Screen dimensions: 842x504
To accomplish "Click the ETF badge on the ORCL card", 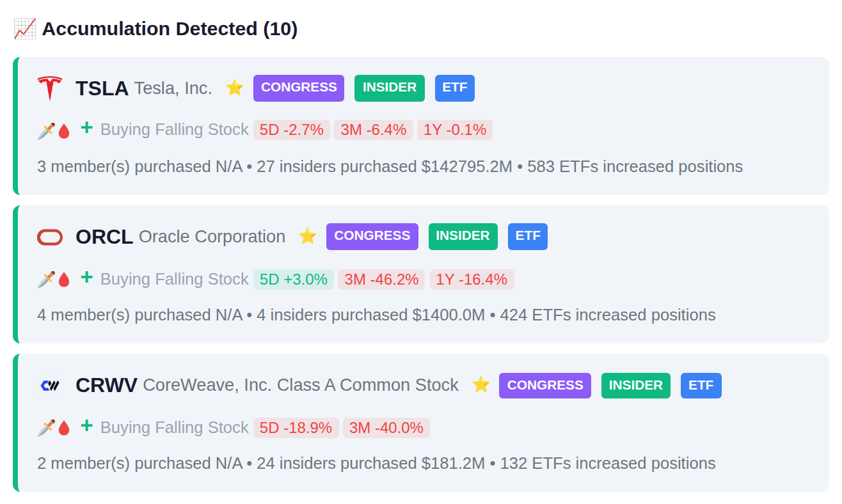I will (528, 237).
